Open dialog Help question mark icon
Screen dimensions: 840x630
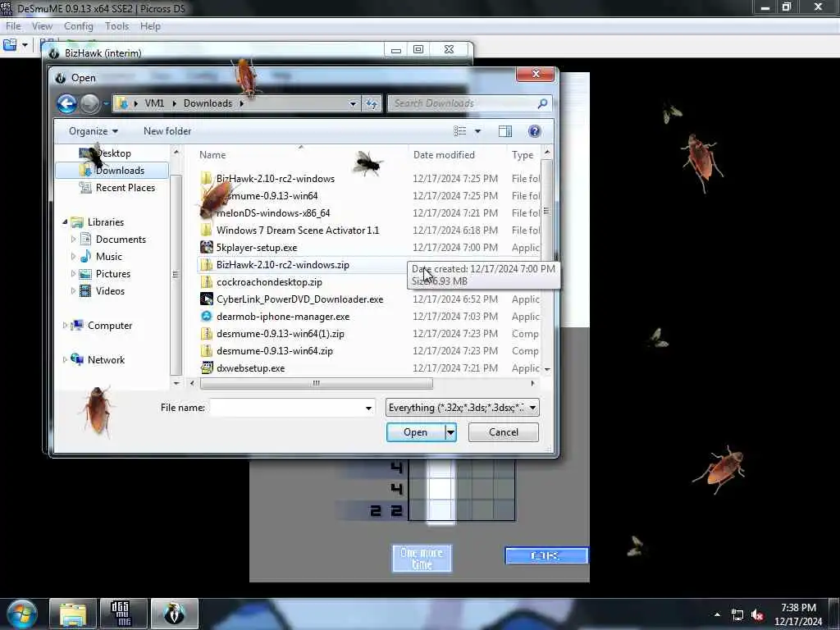coord(534,131)
